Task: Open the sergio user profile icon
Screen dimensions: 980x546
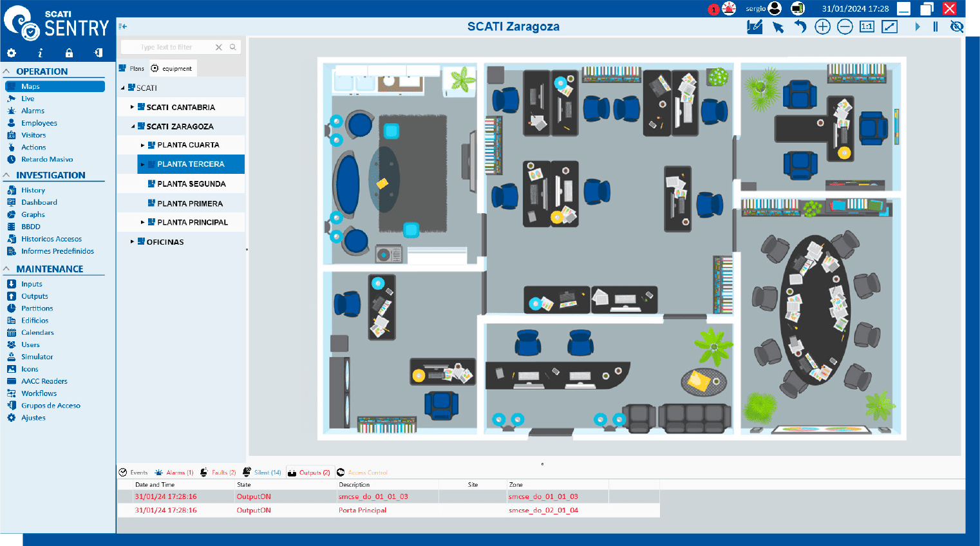Action: 775,8
